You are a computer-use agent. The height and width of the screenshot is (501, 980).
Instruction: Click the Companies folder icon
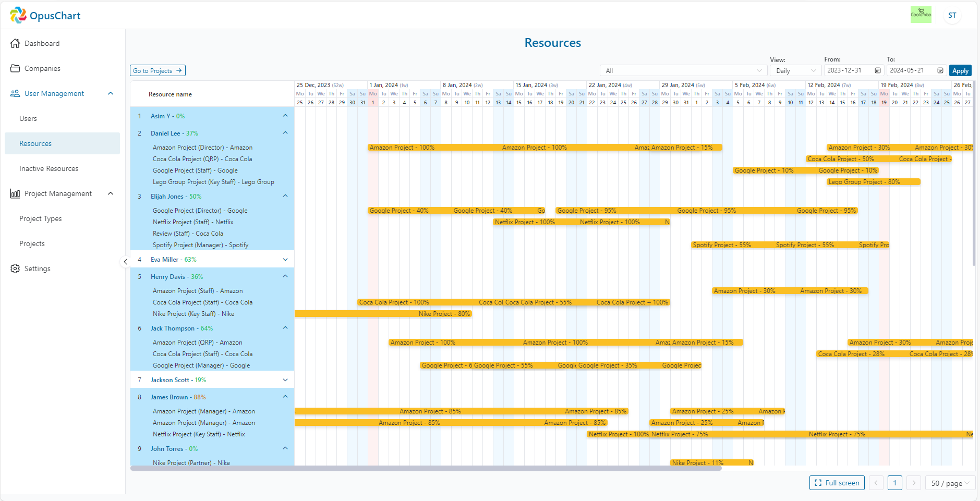[15, 68]
